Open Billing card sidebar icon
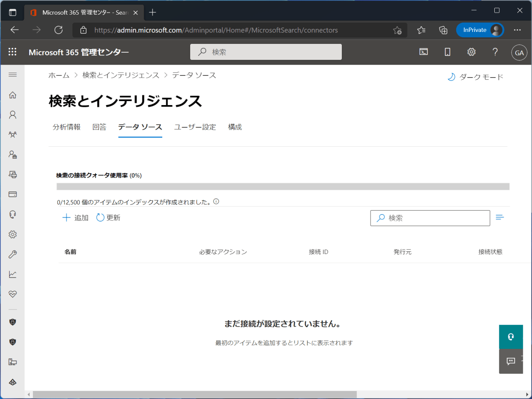Viewport: 532px width, 399px height. [12, 194]
